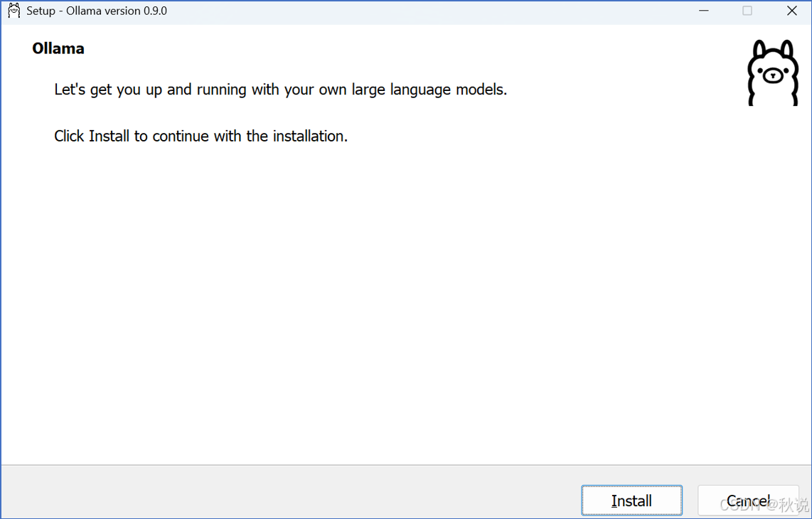Minimize the Ollama setup window
Screen dimensions: 812x519
coord(704,11)
